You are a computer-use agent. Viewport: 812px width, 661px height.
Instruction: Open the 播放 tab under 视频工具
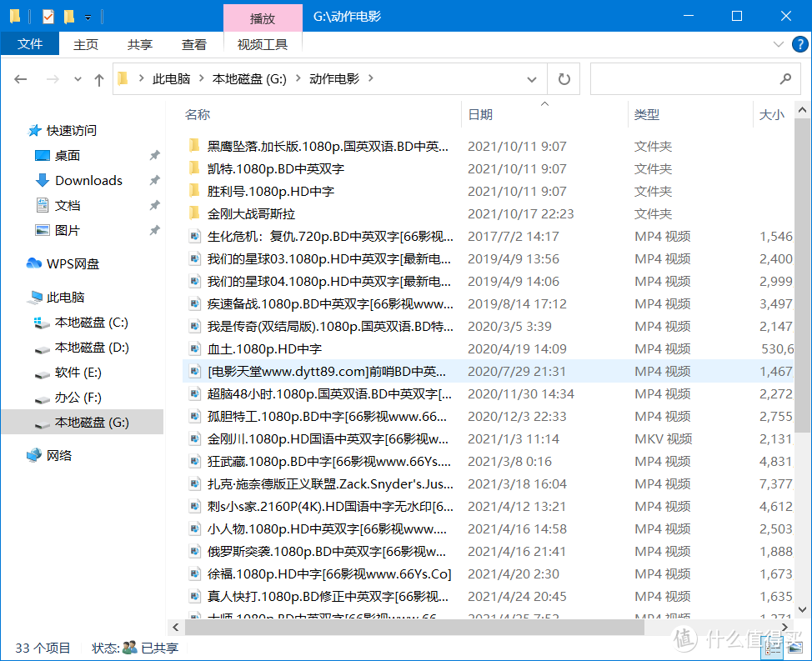click(263, 18)
